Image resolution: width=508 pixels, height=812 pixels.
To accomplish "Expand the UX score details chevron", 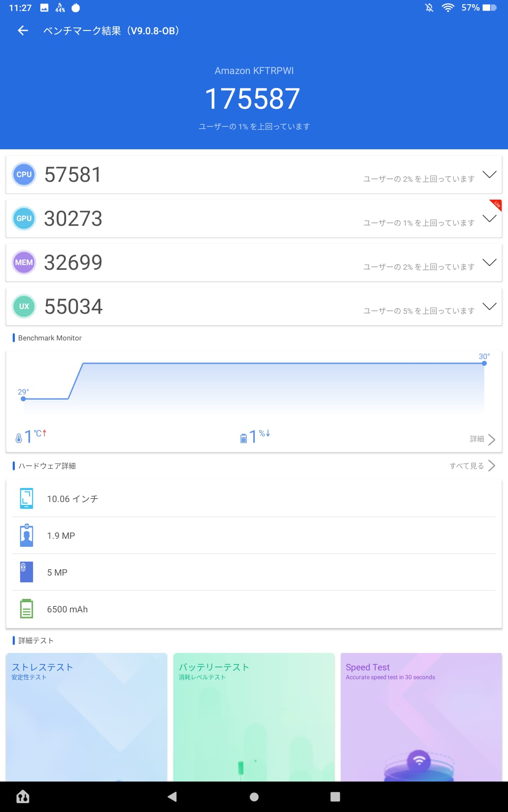I will tap(489, 306).
